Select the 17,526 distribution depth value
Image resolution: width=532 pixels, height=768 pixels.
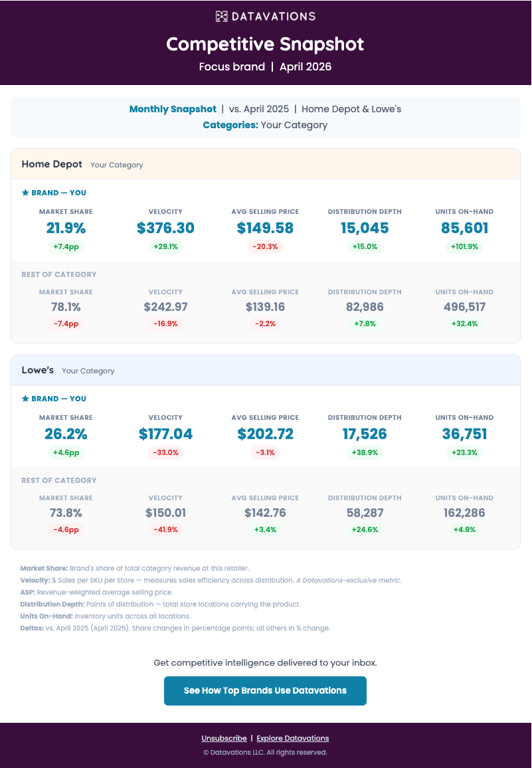(365, 434)
